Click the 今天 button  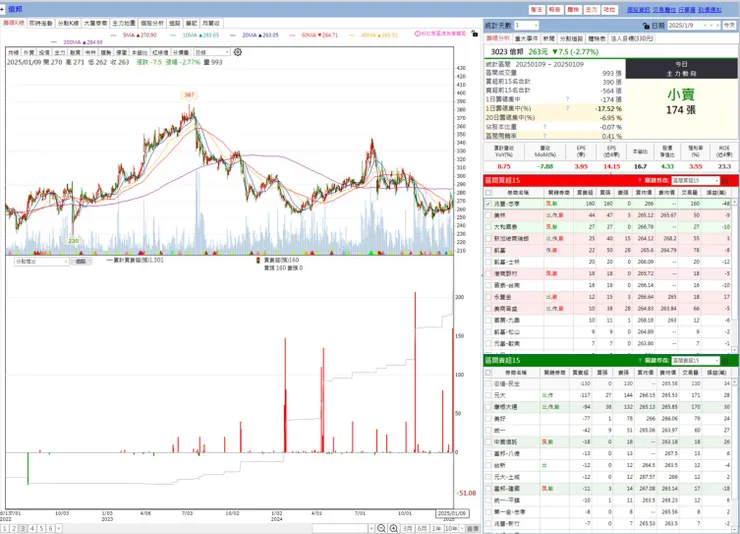tap(729, 25)
